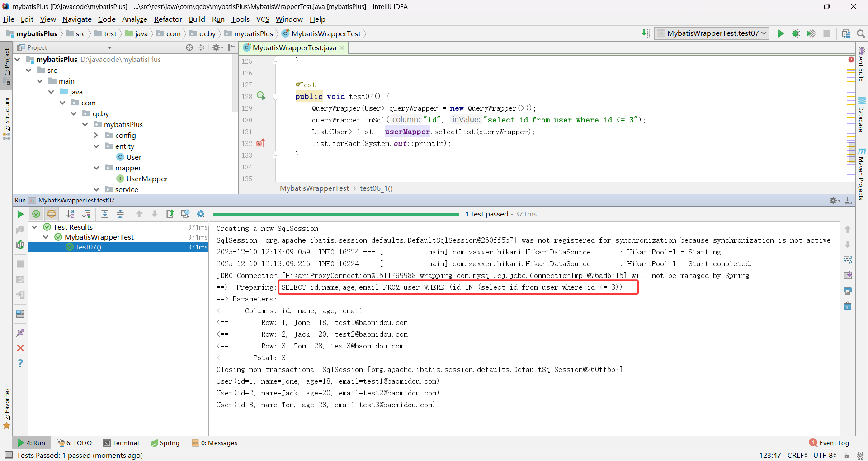Collapse all icon in Project panel header
868x461 pixels.
201,47
